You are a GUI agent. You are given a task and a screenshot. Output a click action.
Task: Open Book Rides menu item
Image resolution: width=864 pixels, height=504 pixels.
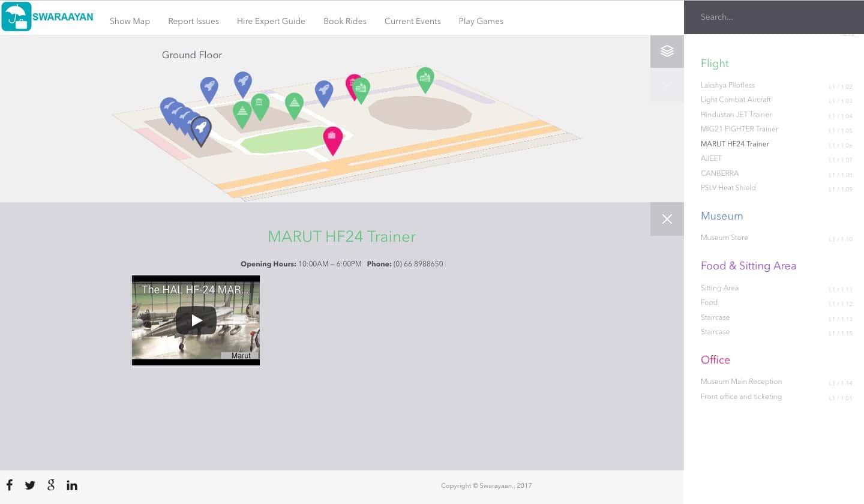click(345, 21)
